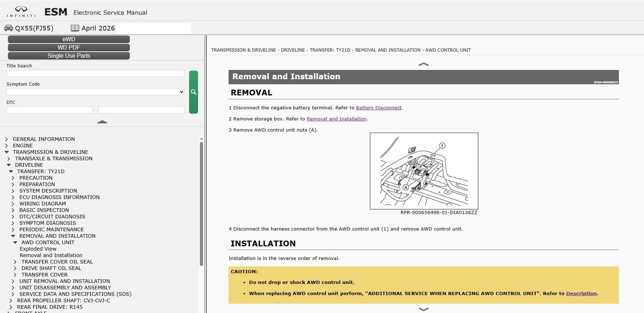The width and height of the screenshot is (644, 313).
Task: Open Exploded View page
Action: 38,249
